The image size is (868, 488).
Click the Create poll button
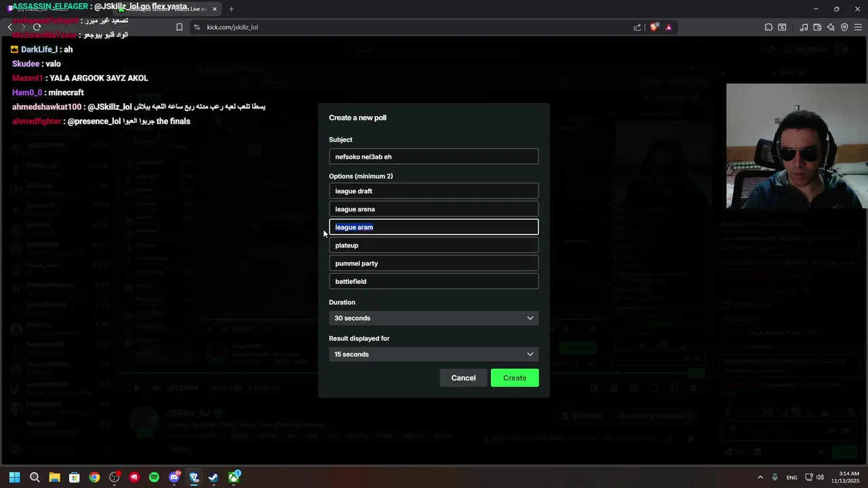[x=515, y=378]
